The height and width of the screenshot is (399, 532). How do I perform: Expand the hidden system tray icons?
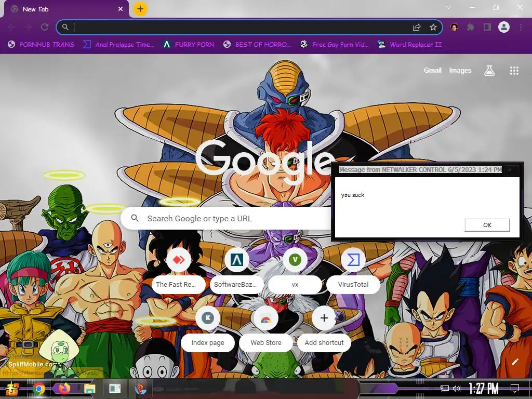(432, 389)
